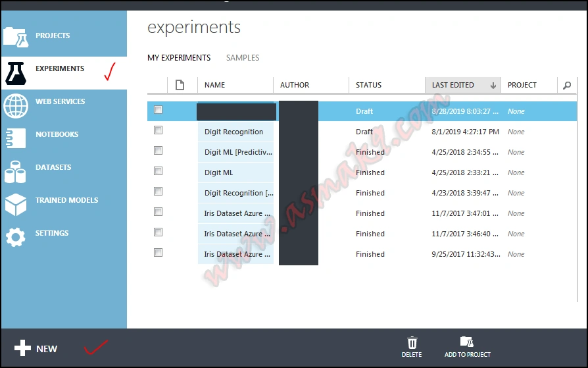Open Iris Dataset Azure edited 11/7/2017 3:47:01
Image resolution: width=588 pixels, height=368 pixels.
[237, 213]
